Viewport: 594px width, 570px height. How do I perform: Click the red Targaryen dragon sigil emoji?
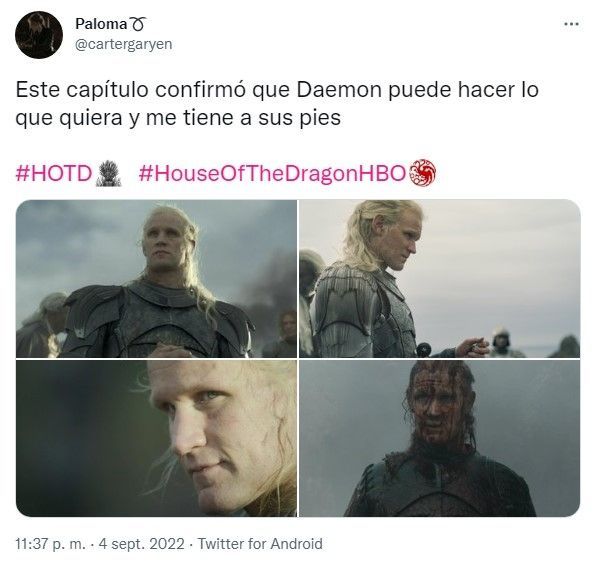pyautogui.click(x=423, y=173)
